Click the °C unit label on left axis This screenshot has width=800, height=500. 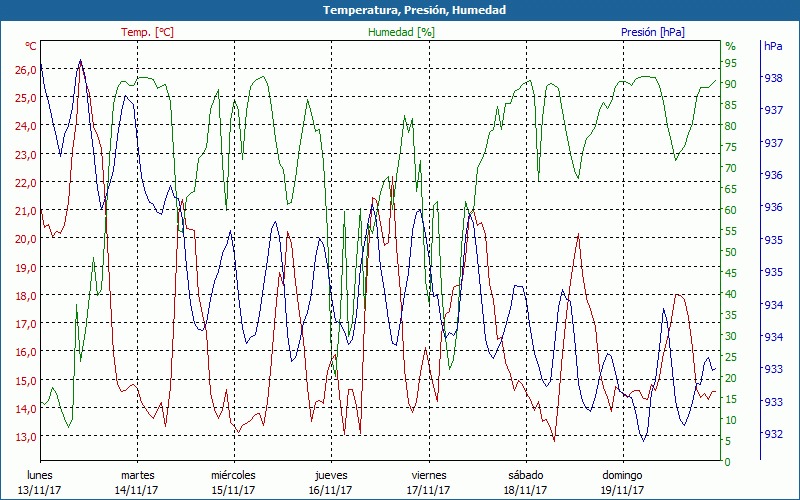tap(31, 46)
